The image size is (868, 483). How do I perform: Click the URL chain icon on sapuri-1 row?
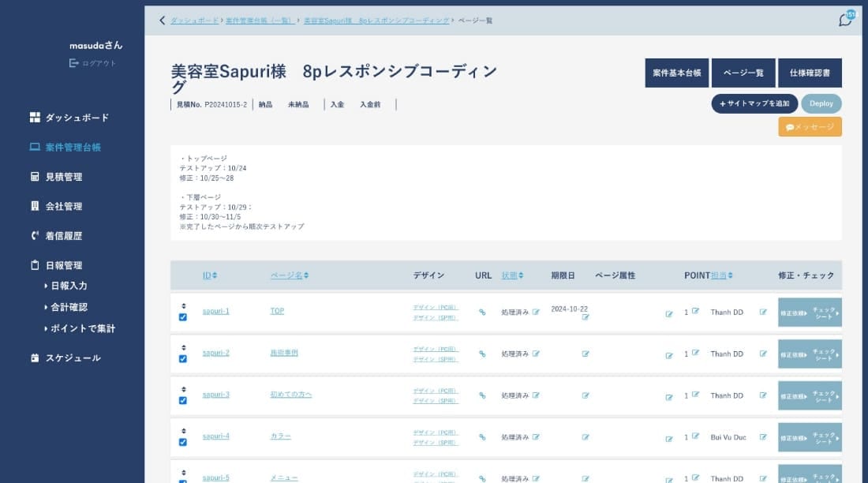tap(482, 311)
